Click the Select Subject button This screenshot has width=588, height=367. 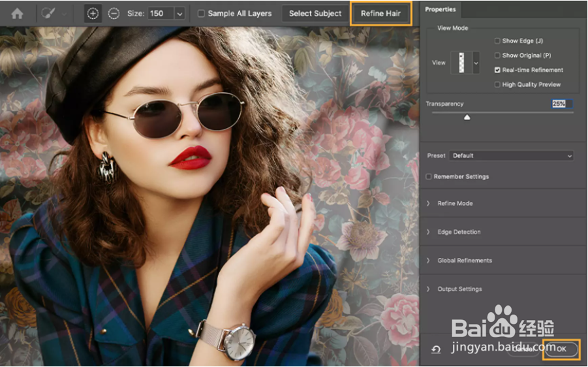click(315, 14)
